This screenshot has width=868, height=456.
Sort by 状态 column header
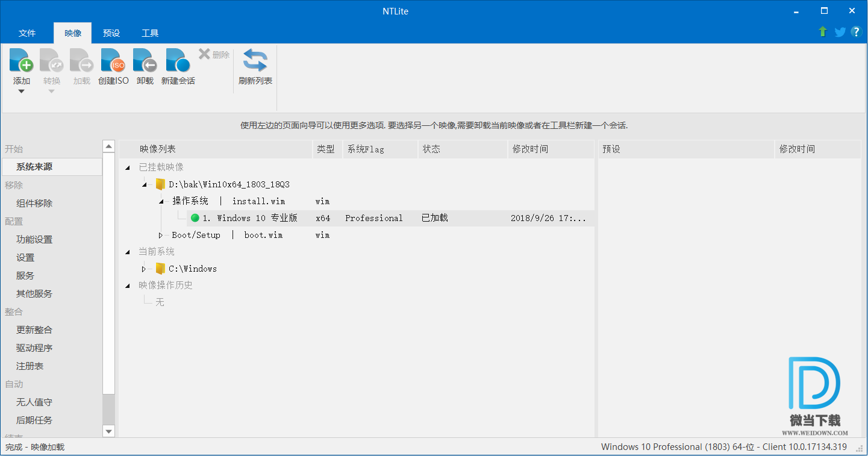pyautogui.click(x=463, y=149)
